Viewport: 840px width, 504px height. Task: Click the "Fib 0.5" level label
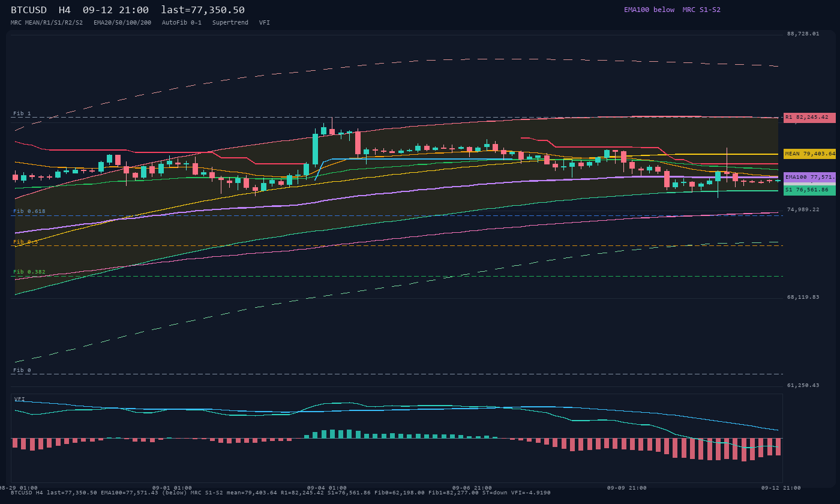pyautogui.click(x=26, y=242)
